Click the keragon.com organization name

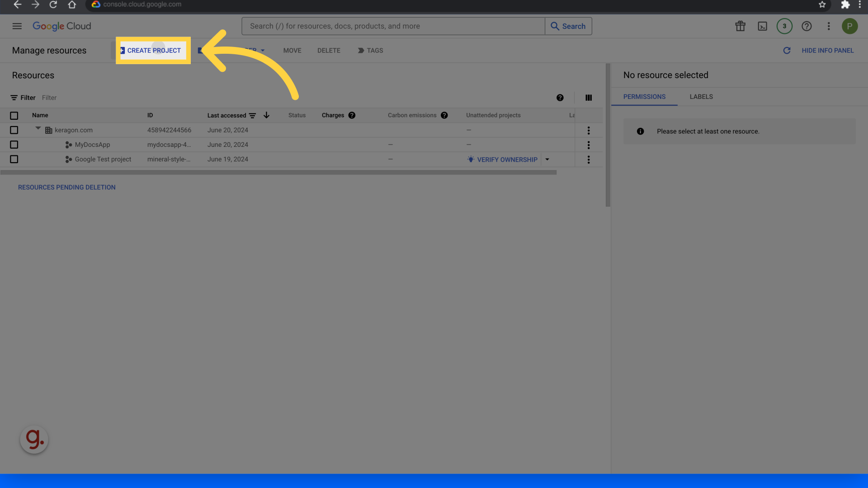pos(74,130)
